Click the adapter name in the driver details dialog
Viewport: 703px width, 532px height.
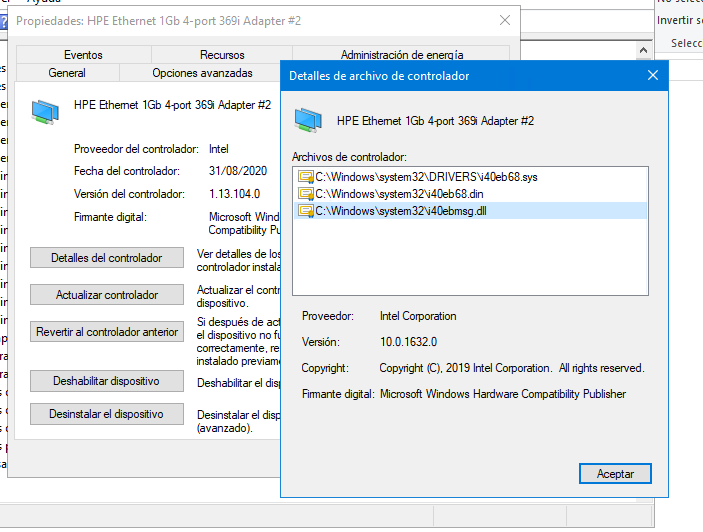coord(435,121)
